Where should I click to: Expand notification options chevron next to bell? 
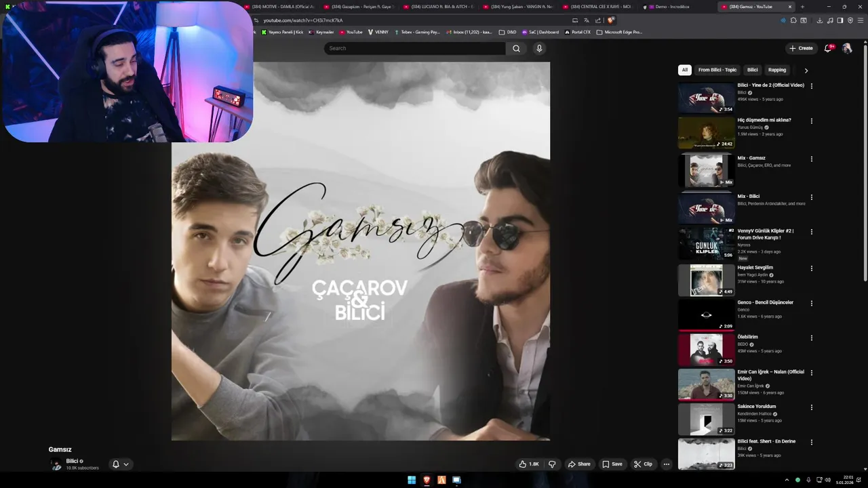[126, 464]
